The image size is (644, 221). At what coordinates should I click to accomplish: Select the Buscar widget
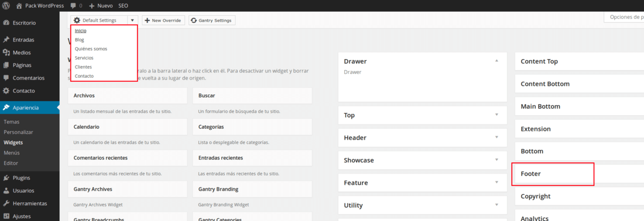point(252,95)
